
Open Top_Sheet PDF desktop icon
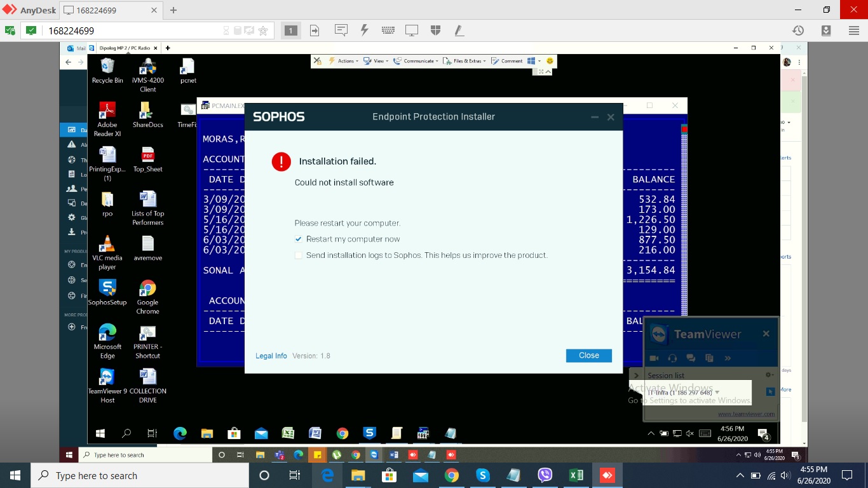point(148,159)
